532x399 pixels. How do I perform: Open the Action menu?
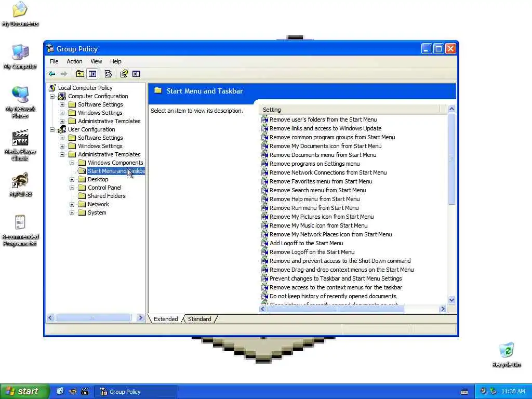[74, 61]
